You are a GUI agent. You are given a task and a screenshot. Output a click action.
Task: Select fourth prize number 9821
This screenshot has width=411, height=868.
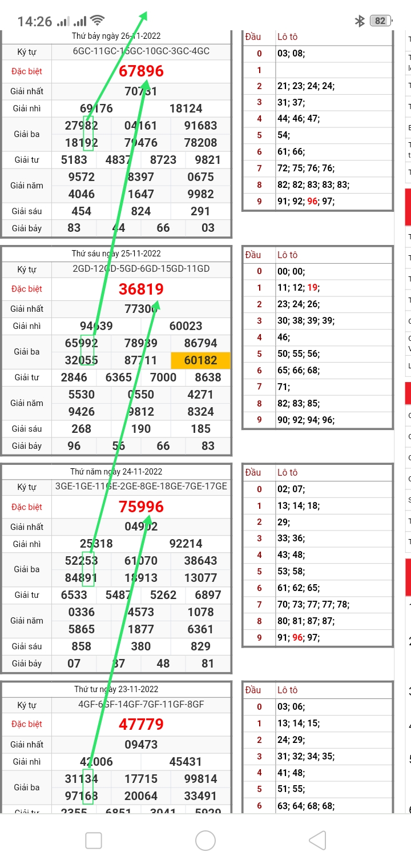(x=208, y=160)
